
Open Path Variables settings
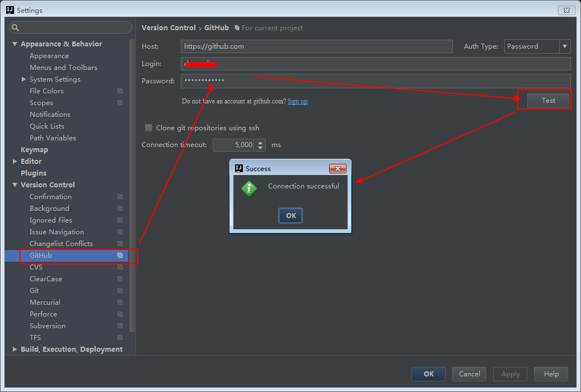pos(53,138)
